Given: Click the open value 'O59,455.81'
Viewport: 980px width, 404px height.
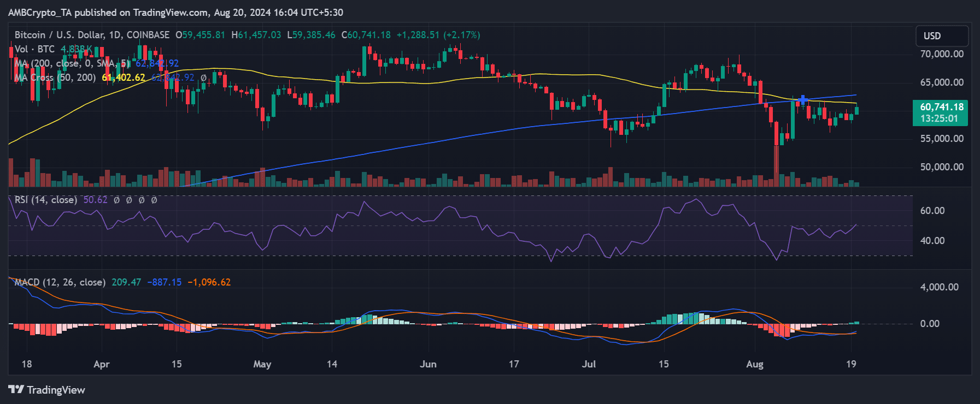Looking at the screenshot, I should (x=200, y=35).
